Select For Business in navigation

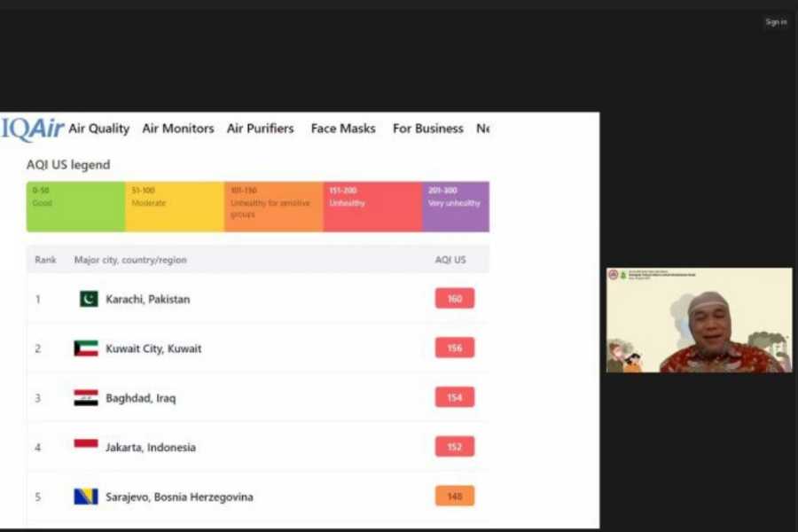(x=427, y=129)
